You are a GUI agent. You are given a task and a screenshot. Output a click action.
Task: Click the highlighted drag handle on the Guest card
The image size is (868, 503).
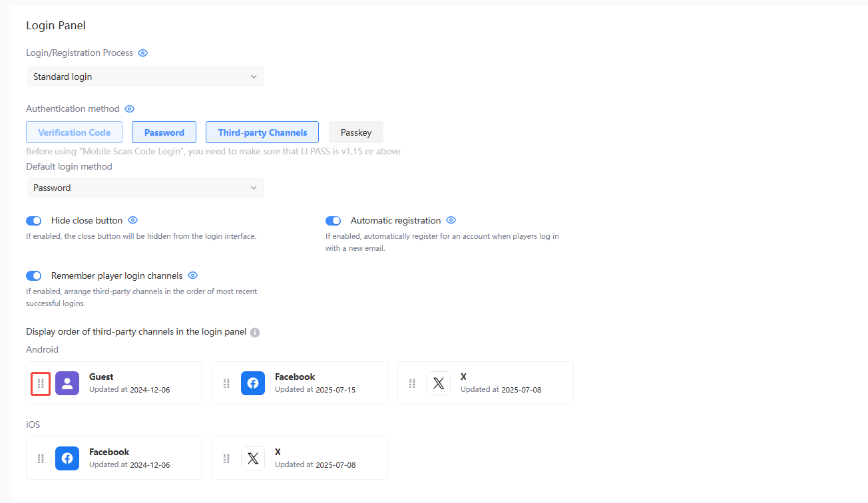[x=40, y=383]
